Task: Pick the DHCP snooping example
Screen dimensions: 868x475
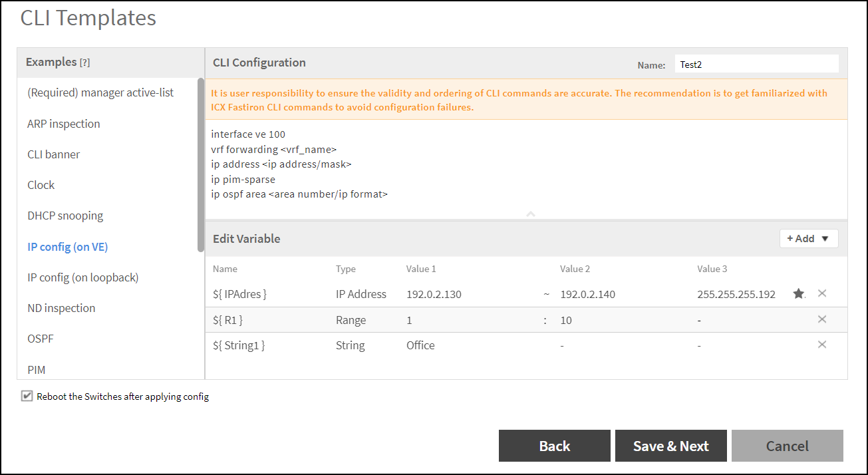Action: (65, 216)
